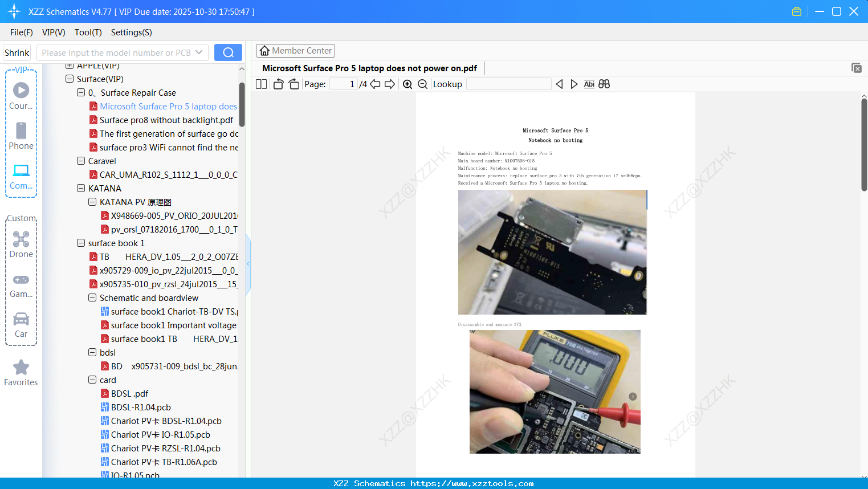Click the Shrink button
868x489 pixels.
tap(17, 52)
